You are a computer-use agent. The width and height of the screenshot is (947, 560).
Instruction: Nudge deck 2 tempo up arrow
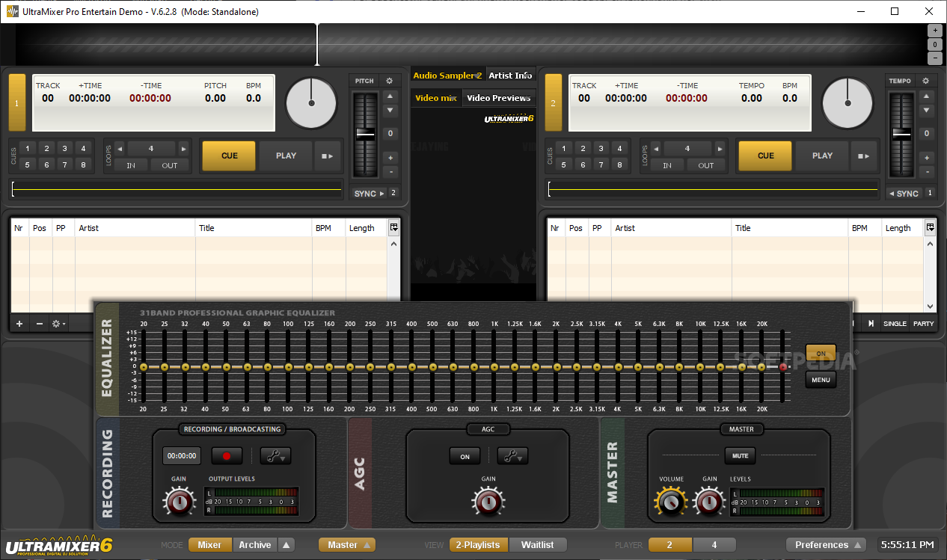tap(927, 96)
